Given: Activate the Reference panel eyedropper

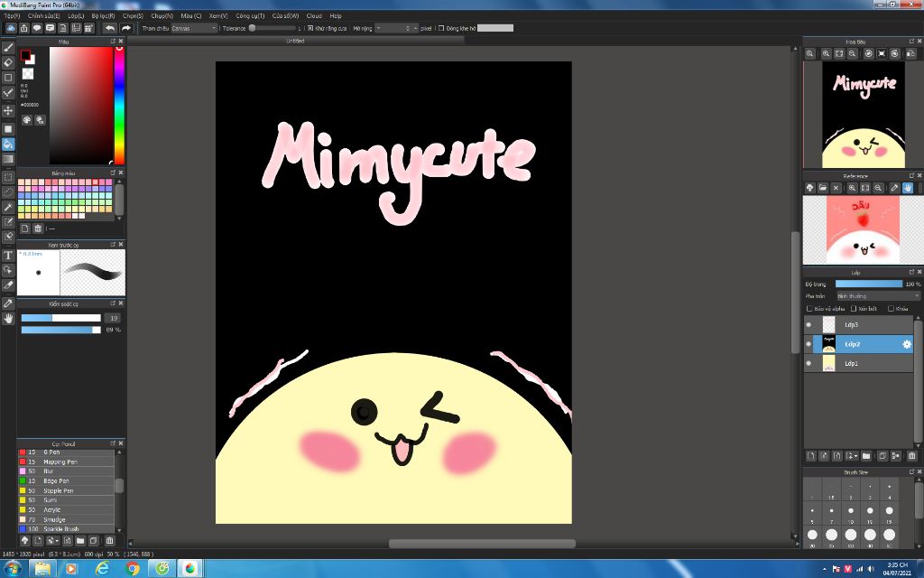Looking at the screenshot, I should 894,188.
